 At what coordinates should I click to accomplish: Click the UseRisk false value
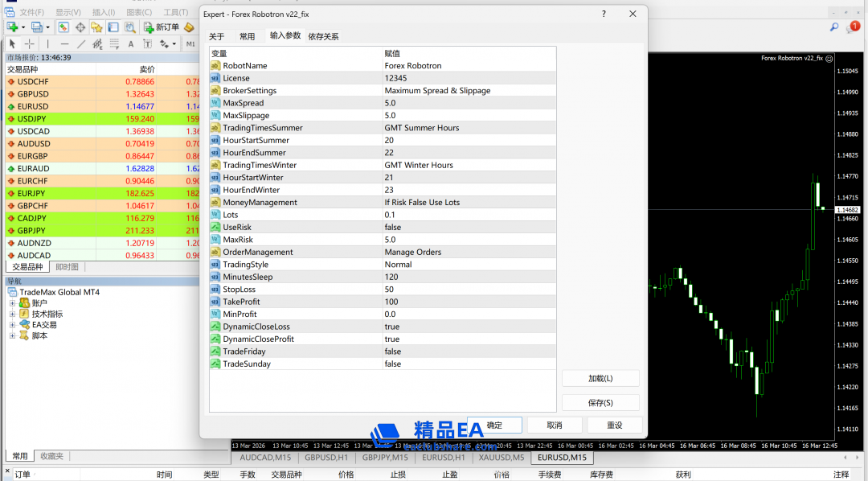[393, 228]
